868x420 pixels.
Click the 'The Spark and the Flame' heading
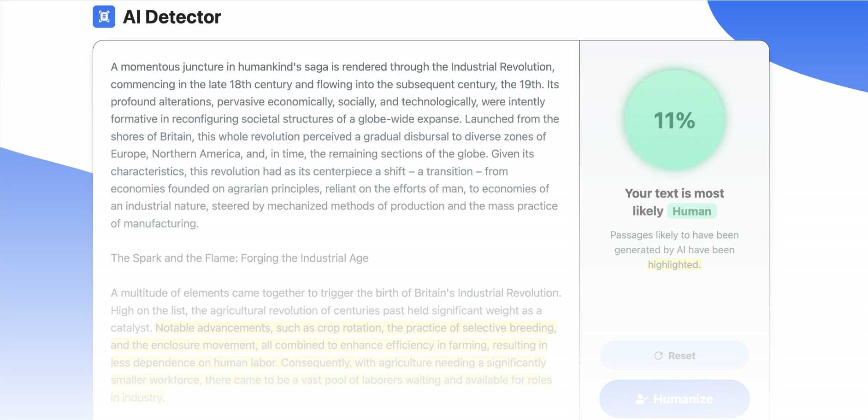click(239, 258)
